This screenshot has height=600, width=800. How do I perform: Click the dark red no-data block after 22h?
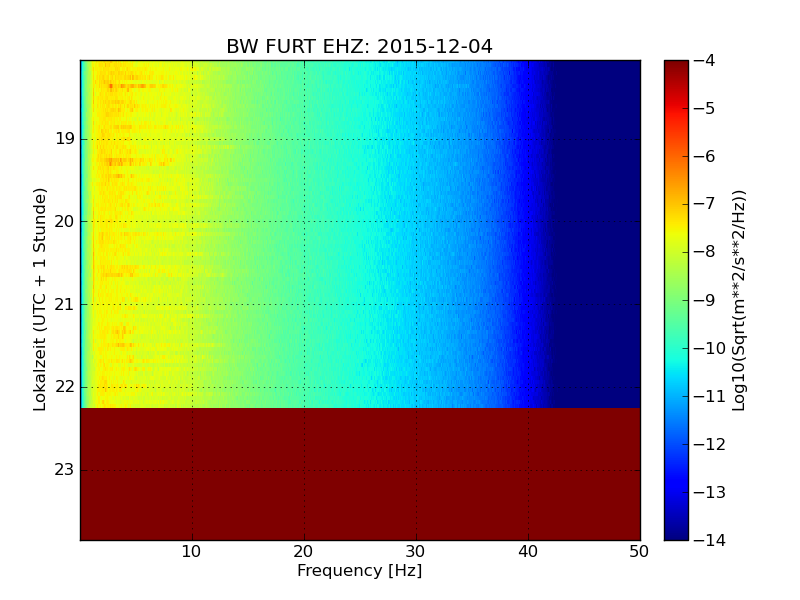(360, 474)
